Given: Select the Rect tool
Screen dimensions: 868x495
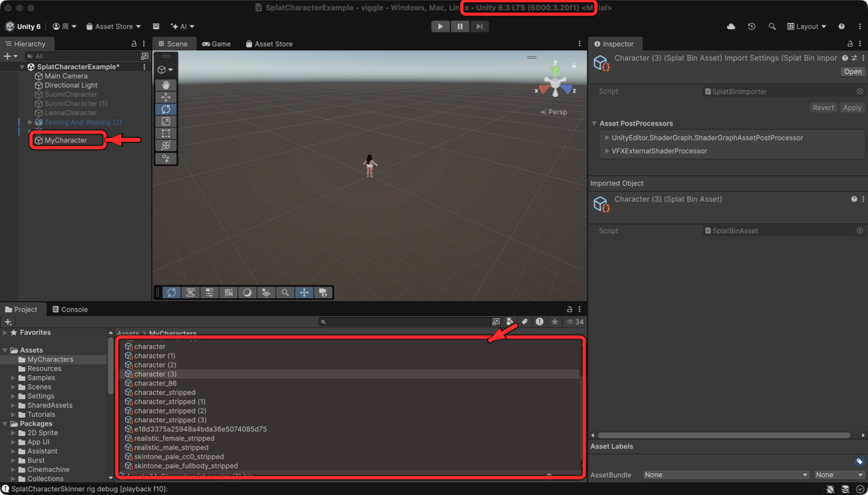Looking at the screenshot, I should (x=166, y=133).
